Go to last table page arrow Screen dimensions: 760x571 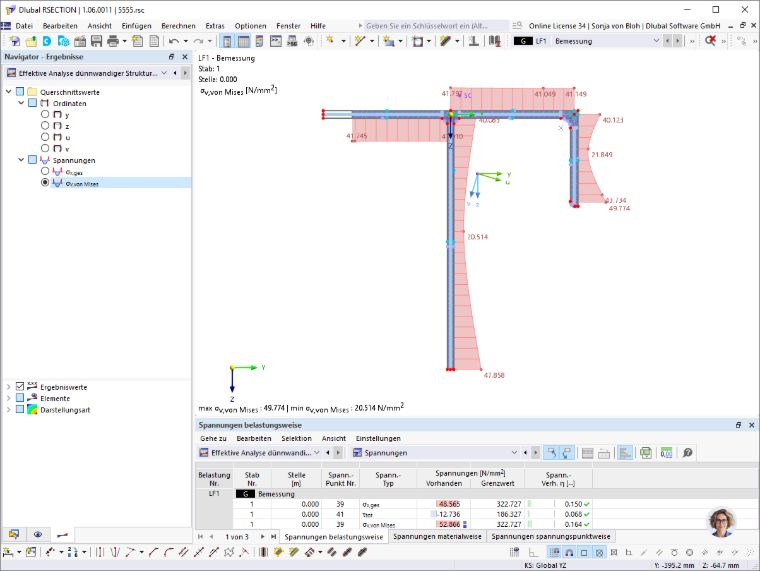tap(273, 537)
